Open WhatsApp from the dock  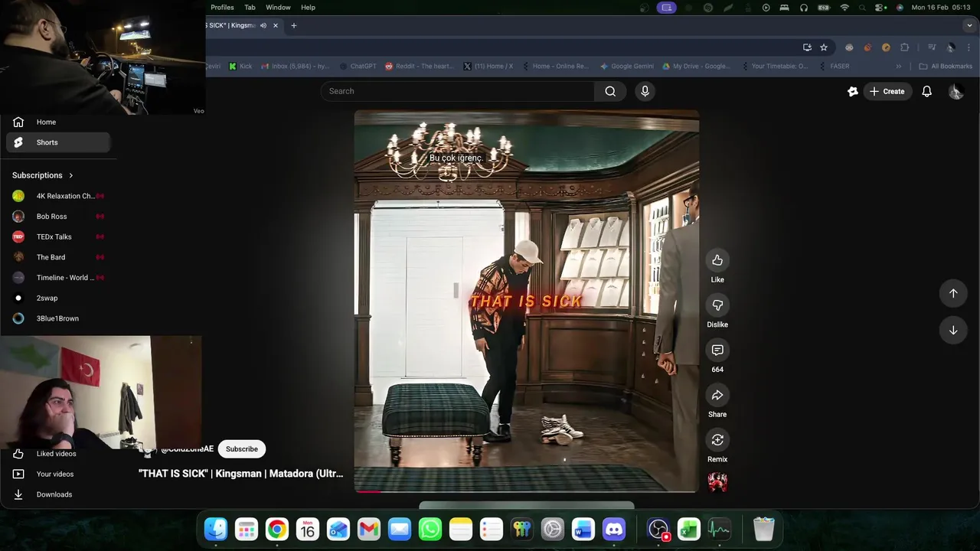430,529
